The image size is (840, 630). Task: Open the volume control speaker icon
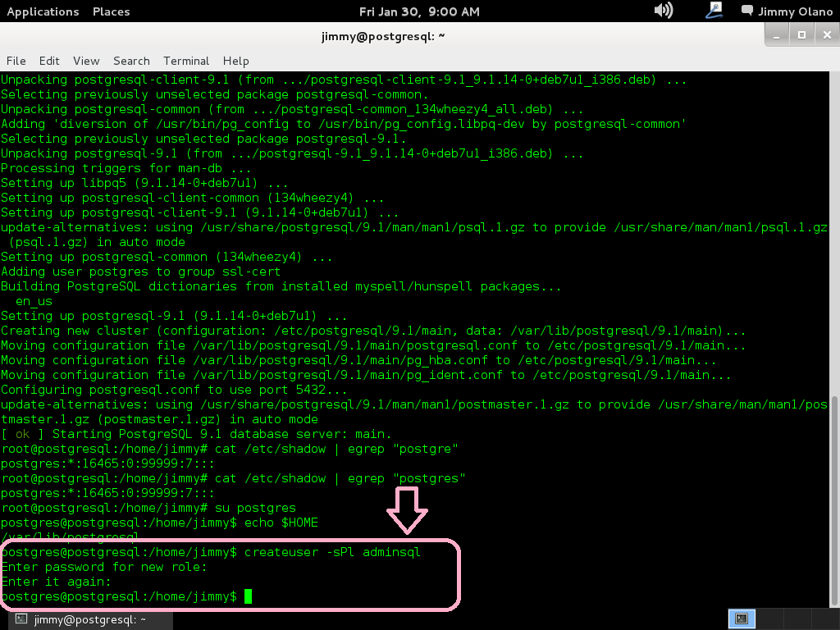point(663,11)
